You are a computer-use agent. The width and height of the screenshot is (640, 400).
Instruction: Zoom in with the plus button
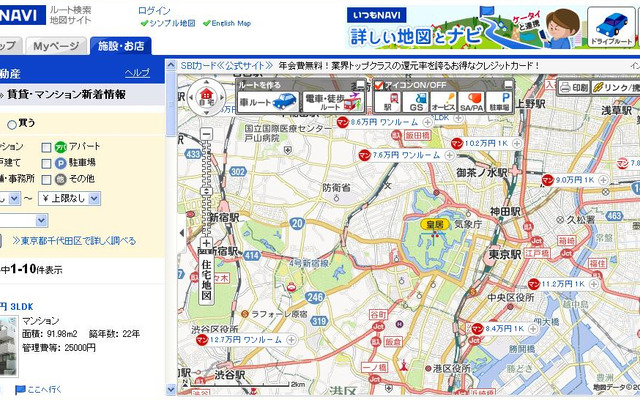[x=207, y=244]
